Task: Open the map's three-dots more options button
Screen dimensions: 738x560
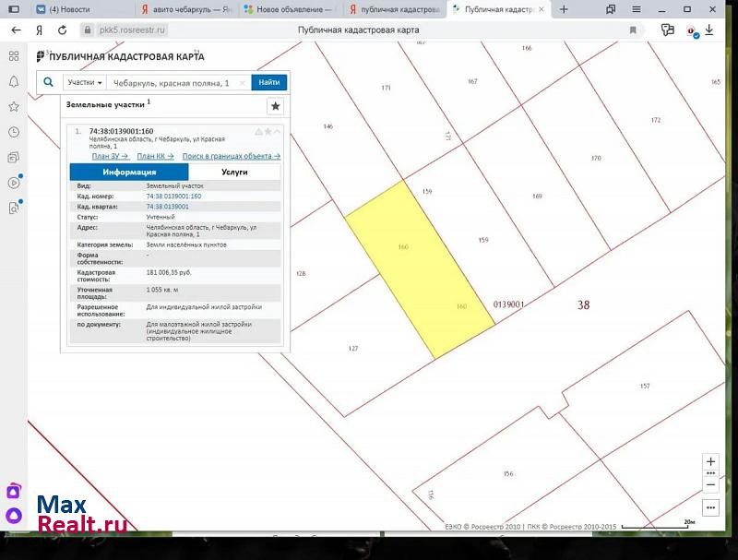Action: coord(710,507)
